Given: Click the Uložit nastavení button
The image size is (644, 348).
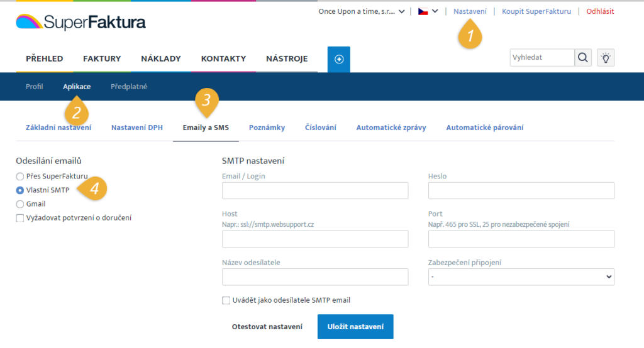Looking at the screenshot, I should [355, 327].
